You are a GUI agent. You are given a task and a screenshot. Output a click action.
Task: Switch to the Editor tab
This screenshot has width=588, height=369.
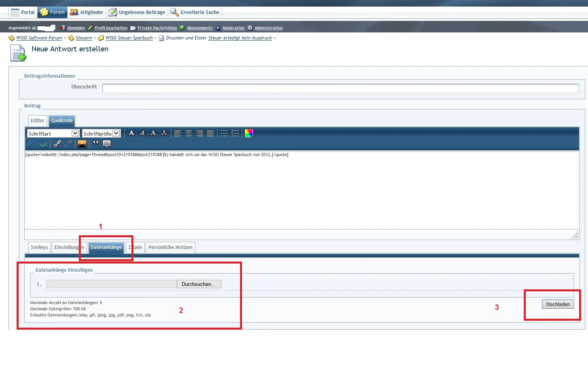pyautogui.click(x=37, y=121)
